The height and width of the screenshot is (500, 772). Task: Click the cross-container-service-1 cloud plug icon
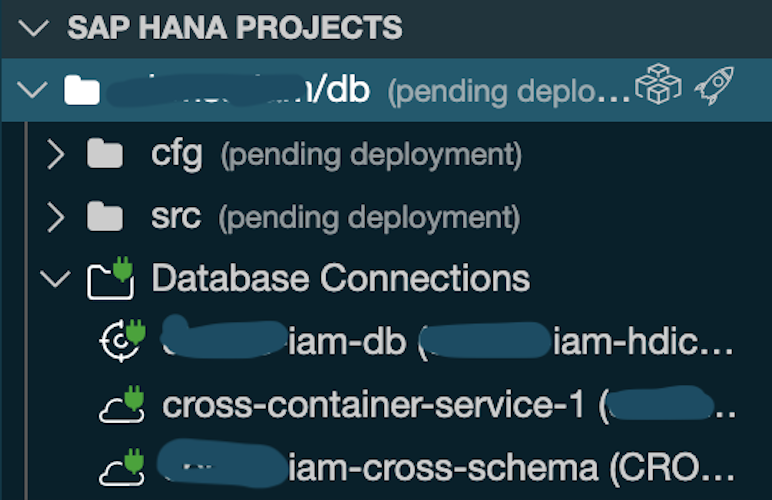click(122, 405)
